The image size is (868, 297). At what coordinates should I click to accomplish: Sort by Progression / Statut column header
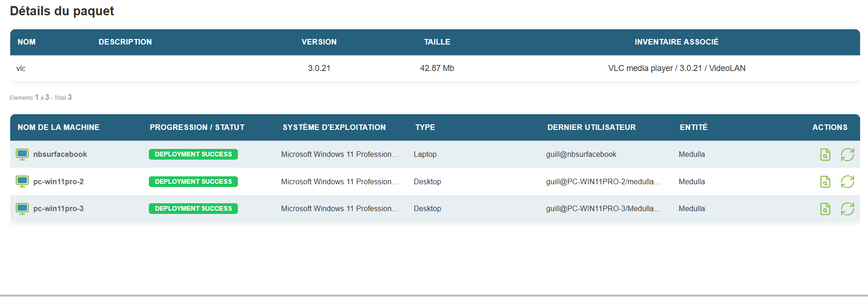coord(197,128)
